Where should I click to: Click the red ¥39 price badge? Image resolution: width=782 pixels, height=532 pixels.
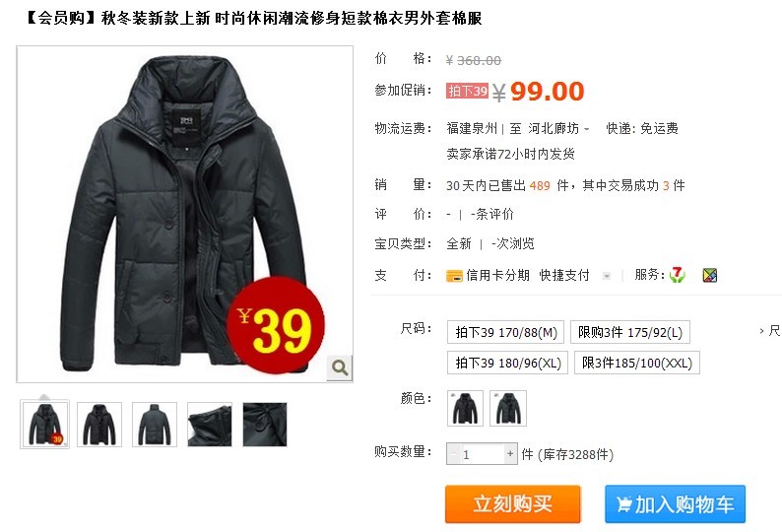276,325
